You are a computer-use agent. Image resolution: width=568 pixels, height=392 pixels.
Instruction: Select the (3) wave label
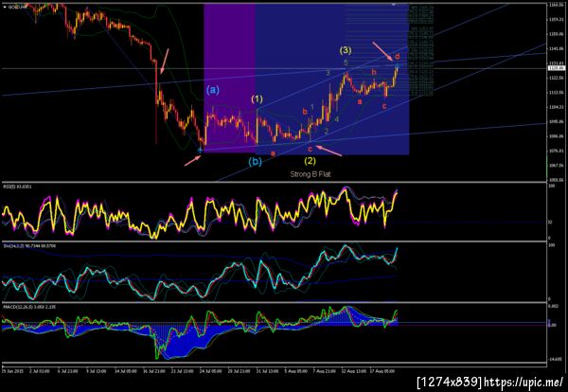tap(346, 50)
